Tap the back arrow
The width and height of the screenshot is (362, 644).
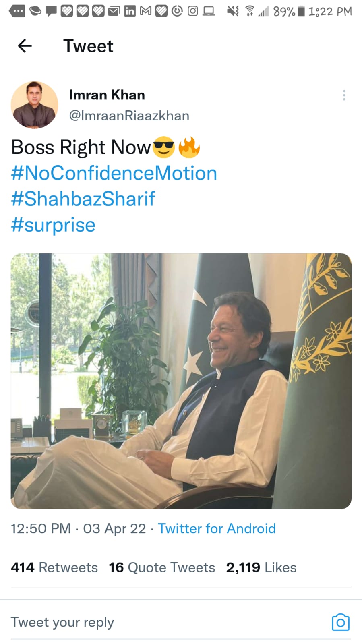coord(25,46)
